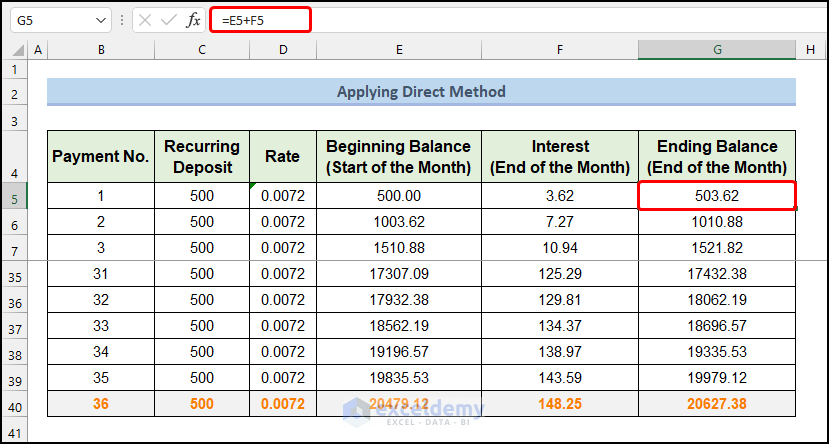Select column G header
This screenshot has width=829, height=444.
716,49
